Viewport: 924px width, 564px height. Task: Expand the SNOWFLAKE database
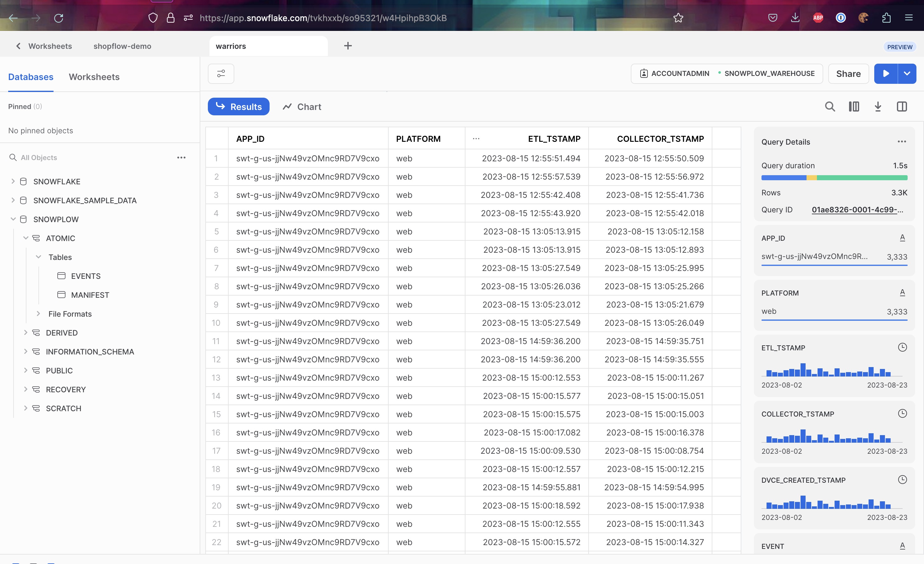click(13, 181)
